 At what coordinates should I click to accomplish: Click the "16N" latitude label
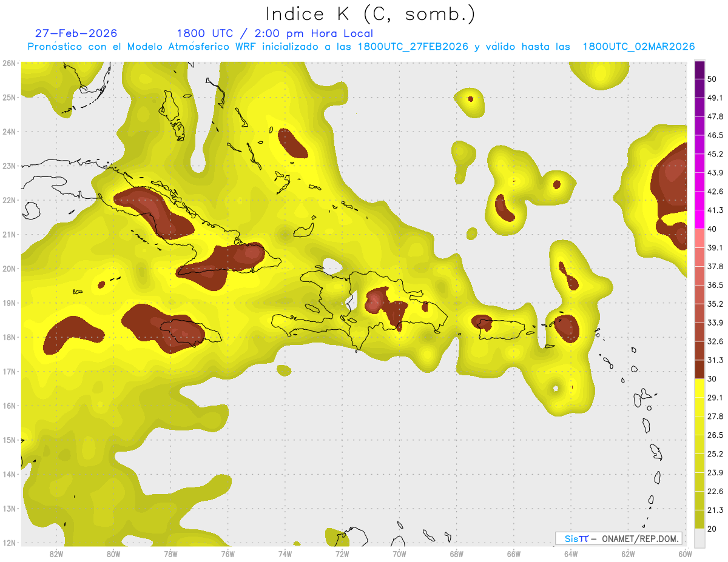[10, 406]
